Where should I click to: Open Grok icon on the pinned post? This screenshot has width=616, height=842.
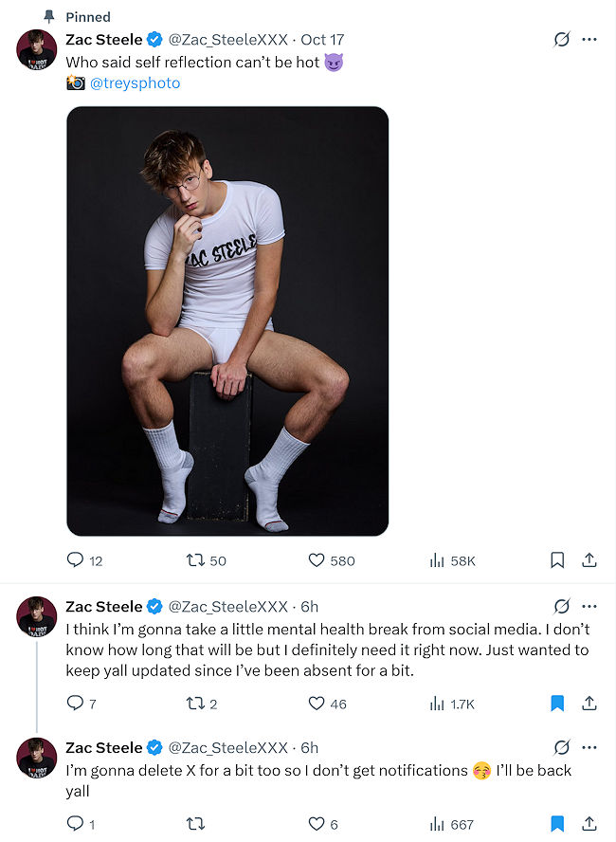(x=561, y=40)
